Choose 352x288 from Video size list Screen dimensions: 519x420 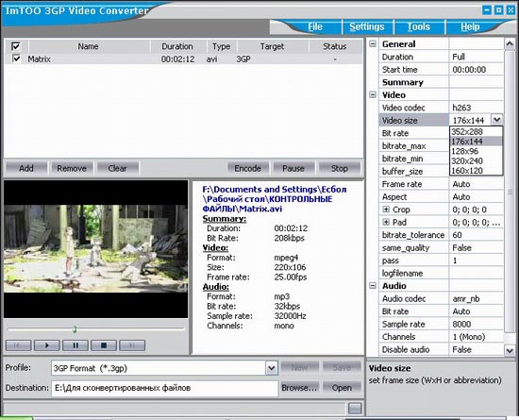pyautogui.click(x=476, y=131)
